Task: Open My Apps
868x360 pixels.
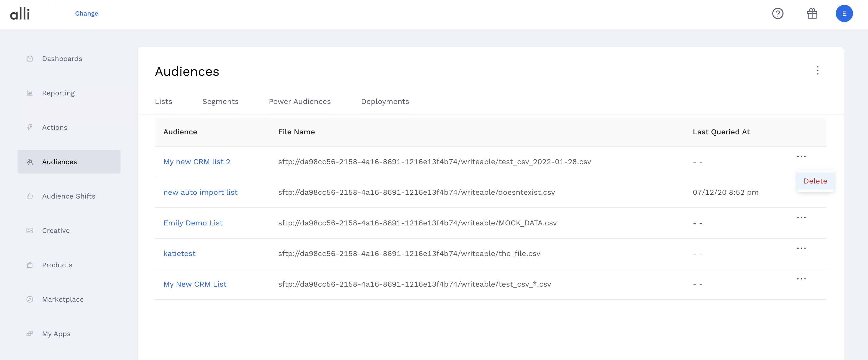Action: point(56,334)
